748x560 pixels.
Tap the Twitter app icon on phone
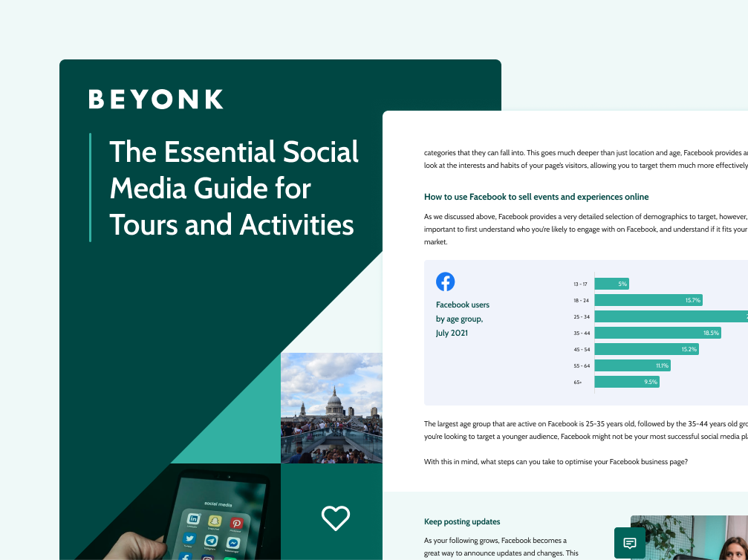(190, 539)
